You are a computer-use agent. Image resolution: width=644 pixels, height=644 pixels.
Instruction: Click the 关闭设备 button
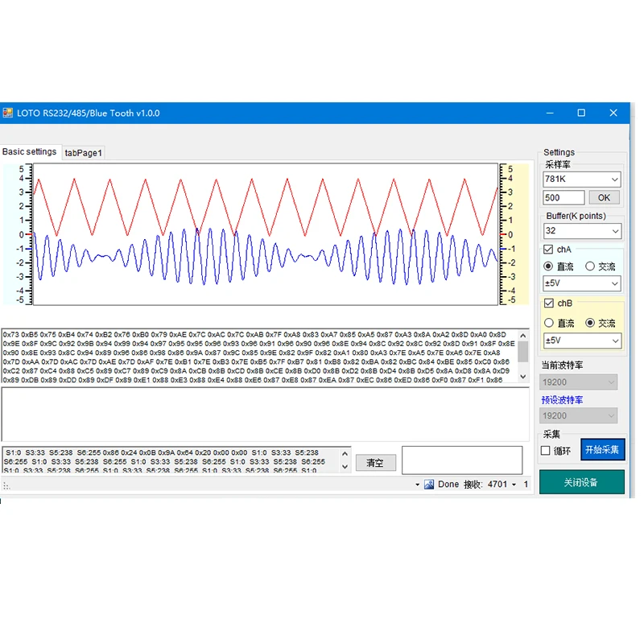pos(581,482)
